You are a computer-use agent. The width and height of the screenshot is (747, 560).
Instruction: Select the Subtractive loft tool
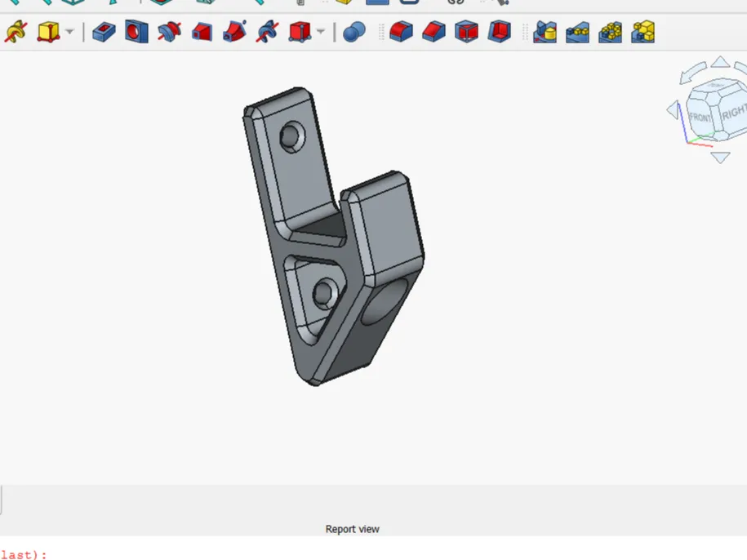tap(202, 32)
